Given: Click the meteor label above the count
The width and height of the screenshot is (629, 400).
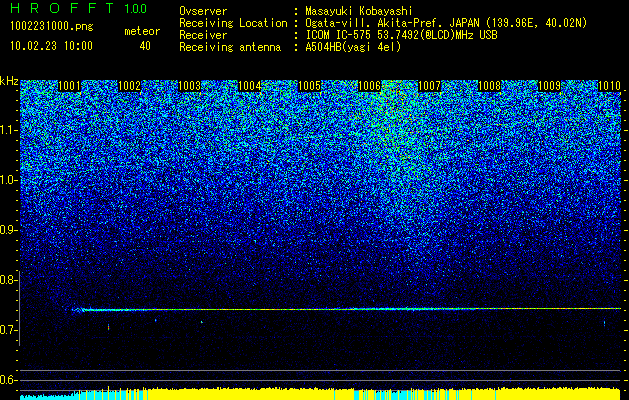Looking at the screenshot, I should tap(142, 31).
